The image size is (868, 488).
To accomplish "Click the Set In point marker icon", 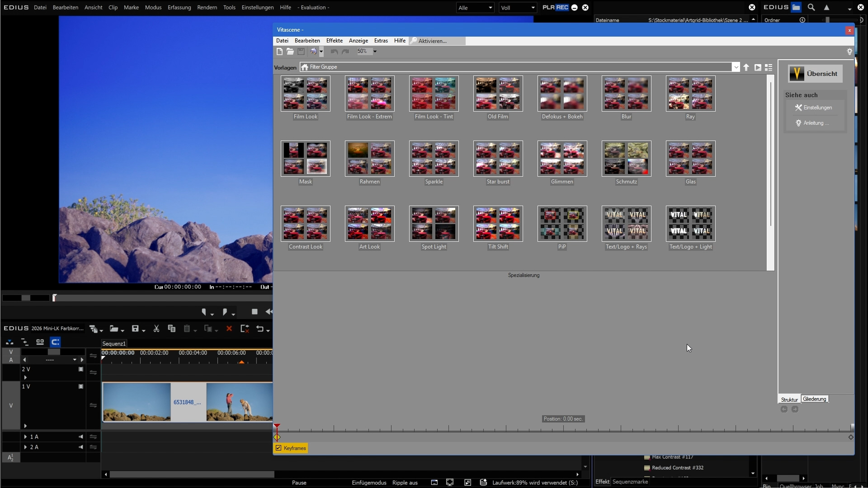I will [204, 312].
